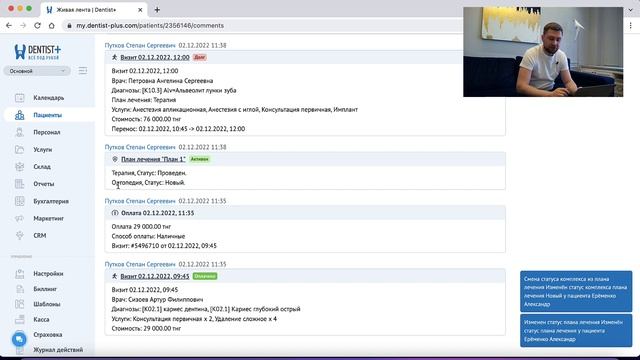
Task: Click text Терапия, Статус: Проведен
Action: pyautogui.click(x=149, y=173)
